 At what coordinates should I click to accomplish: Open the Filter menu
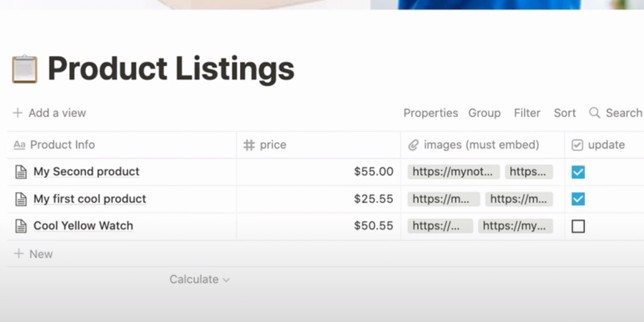tap(527, 113)
